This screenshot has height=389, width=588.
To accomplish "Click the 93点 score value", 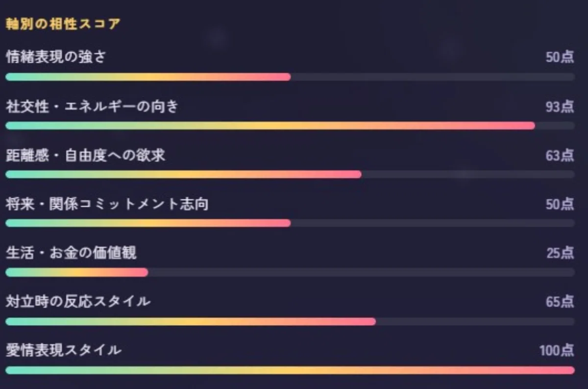I will [x=560, y=106].
